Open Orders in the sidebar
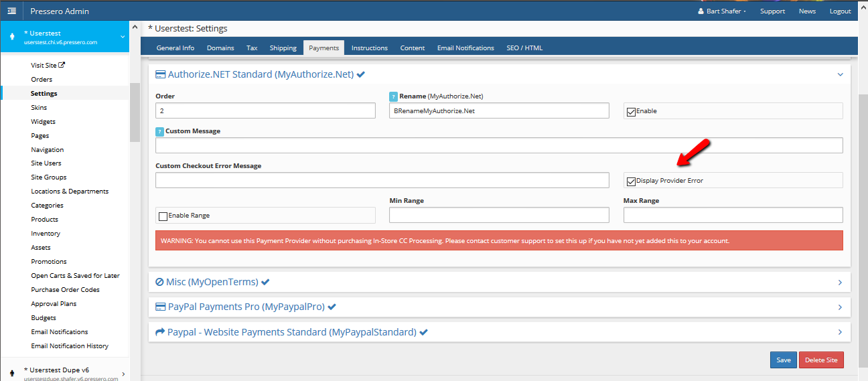The image size is (868, 381). [42, 79]
